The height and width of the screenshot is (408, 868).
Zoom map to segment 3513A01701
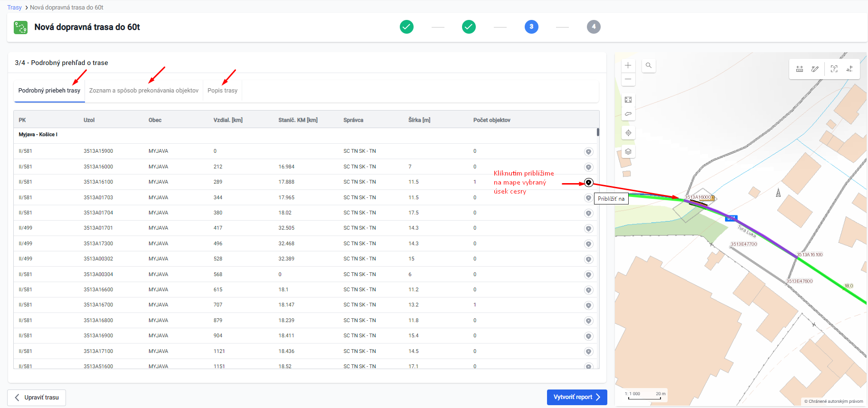pos(588,229)
